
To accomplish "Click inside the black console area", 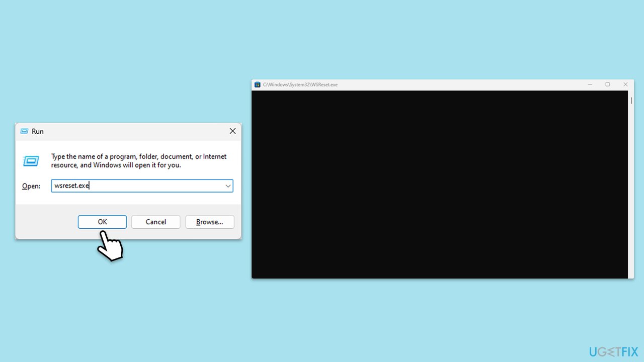I will (440, 185).
